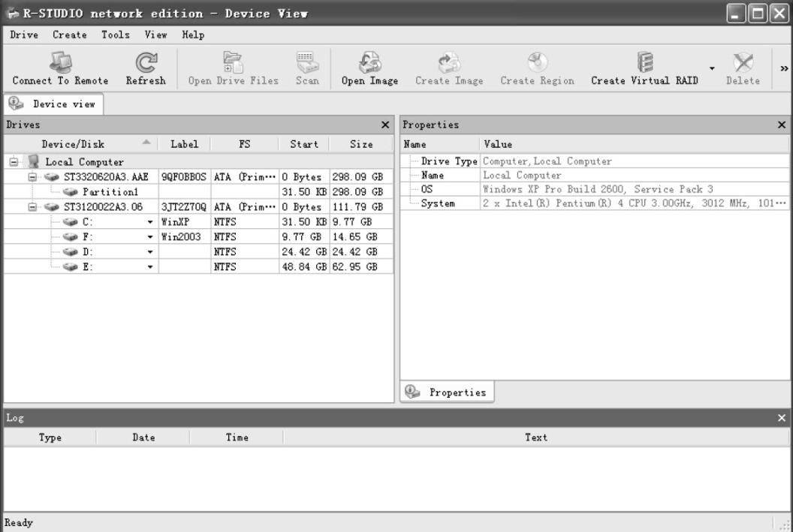This screenshot has width=793, height=532.
Task: Collapse the Local Computer tree node
Action: point(13,163)
